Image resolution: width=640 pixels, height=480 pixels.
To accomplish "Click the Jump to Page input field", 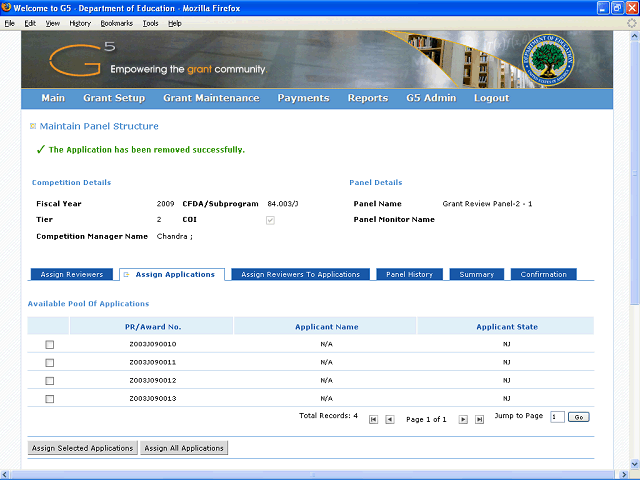I will (x=557, y=417).
